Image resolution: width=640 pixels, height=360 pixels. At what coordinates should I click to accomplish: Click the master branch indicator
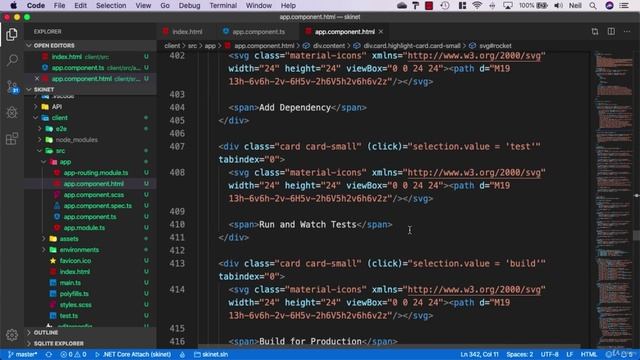(x=23, y=354)
